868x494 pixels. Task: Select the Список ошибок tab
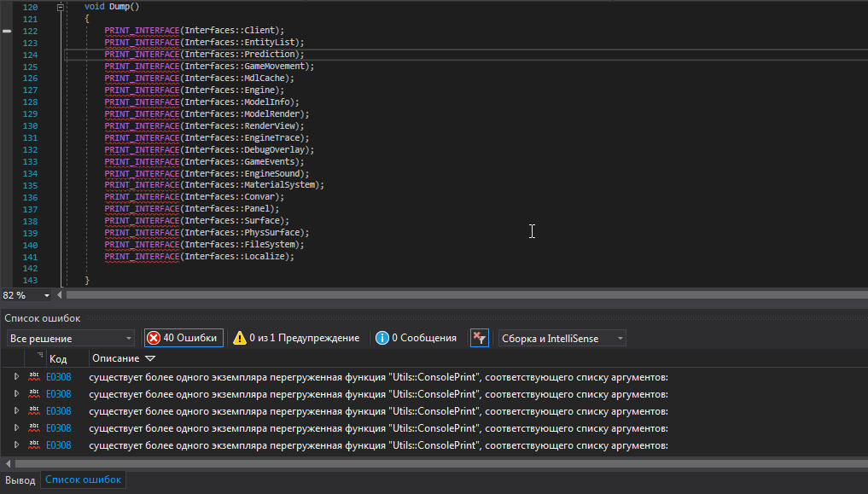pyautogui.click(x=84, y=480)
